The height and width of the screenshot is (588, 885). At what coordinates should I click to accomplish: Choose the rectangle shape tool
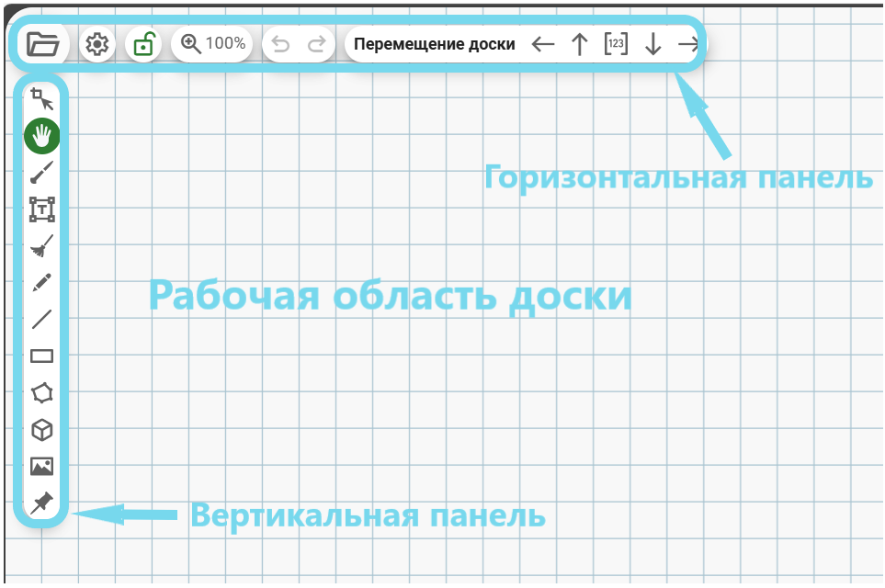(42, 356)
